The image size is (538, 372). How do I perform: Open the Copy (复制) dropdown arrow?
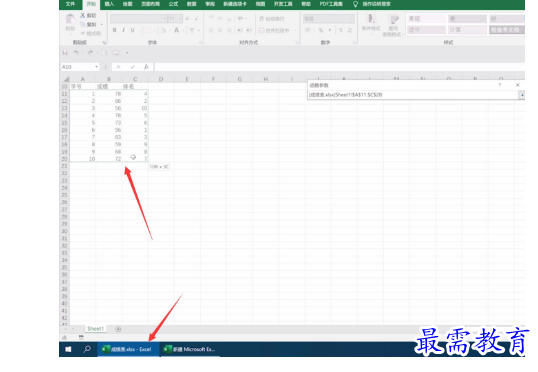(102, 25)
